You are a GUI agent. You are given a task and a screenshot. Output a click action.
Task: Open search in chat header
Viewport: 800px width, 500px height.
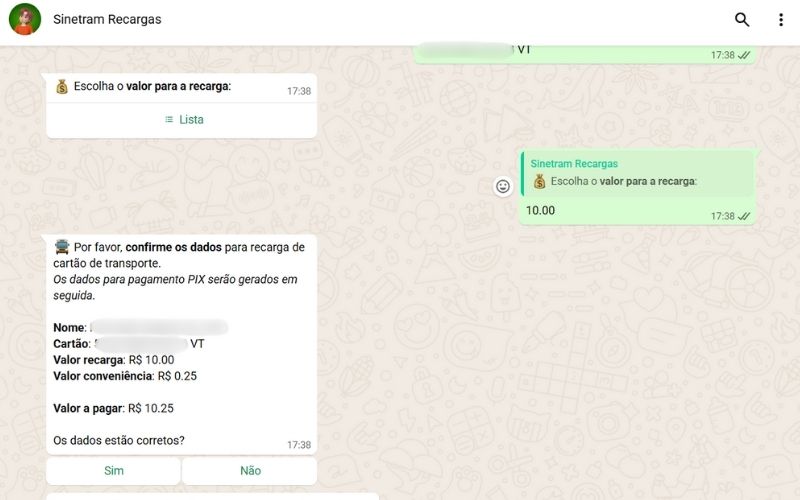742,19
